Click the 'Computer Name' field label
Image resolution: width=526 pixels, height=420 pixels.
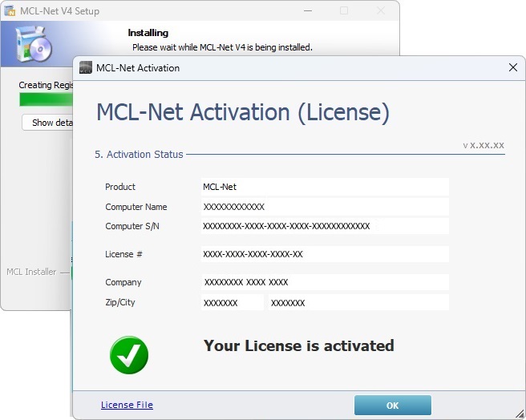click(x=136, y=207)
